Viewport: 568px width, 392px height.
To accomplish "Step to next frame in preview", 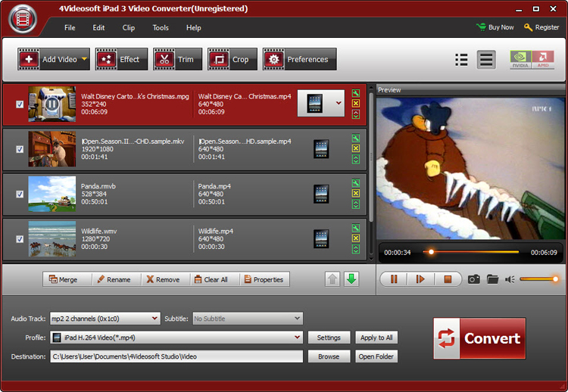I will pyautogui.click(x=420, y=279).
